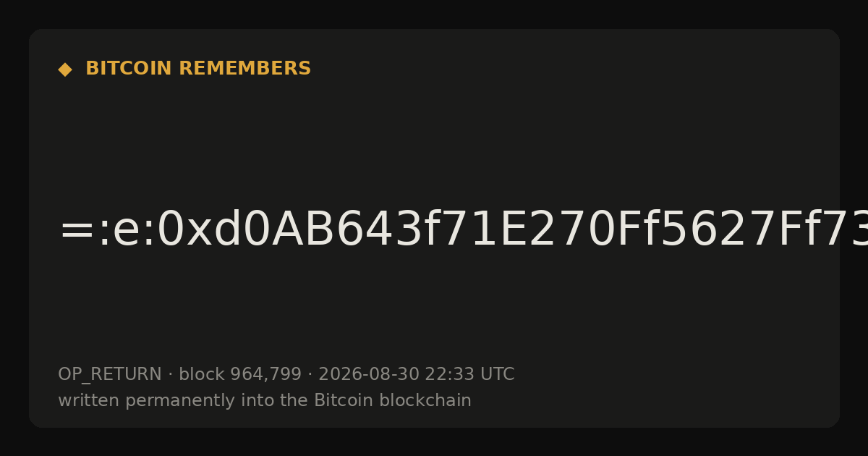The image size is (868, 456).
Task: Click the words 'Bitcoin blockchain' in the caption
Action: click(393, 400)
